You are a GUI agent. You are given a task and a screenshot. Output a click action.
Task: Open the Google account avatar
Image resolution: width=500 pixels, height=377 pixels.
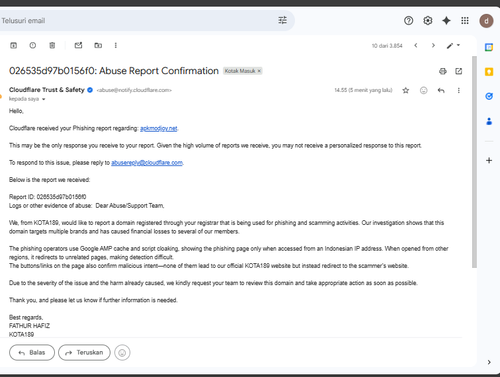[486, 21]
